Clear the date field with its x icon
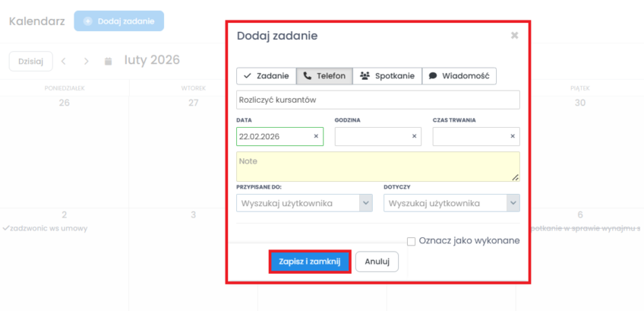Image resolution: width=644 pixels, height=311 pixels. (316, 137)
